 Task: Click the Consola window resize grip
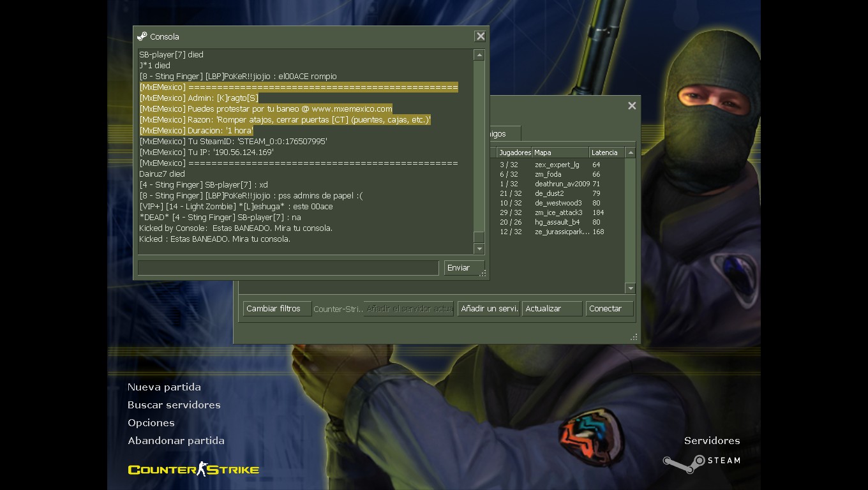pos(484,274)
